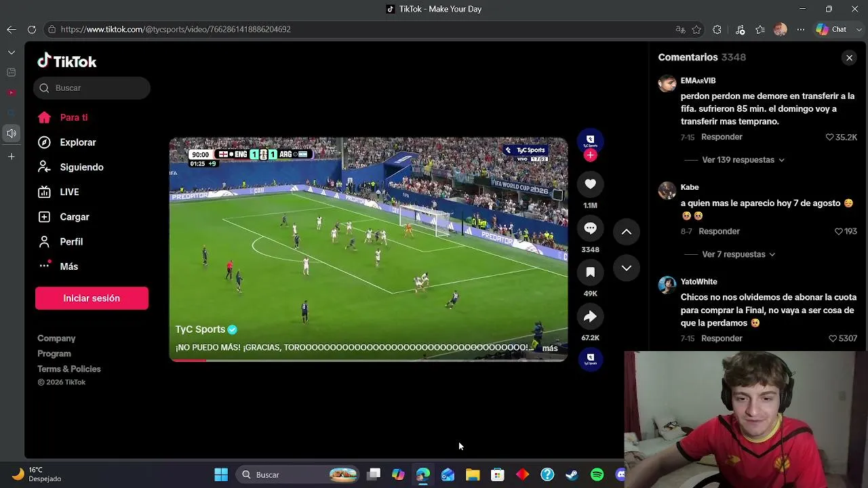Screen dimensions: 868x488
Task: Reply to Kabe's comment via Responder
Action: pos(719,231)
